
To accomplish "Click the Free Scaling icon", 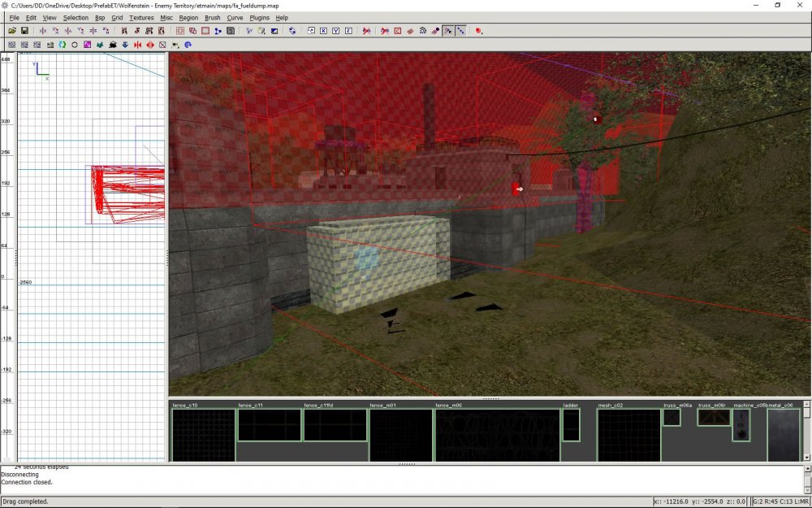I will pyautogui.click(x=311, y=31).
